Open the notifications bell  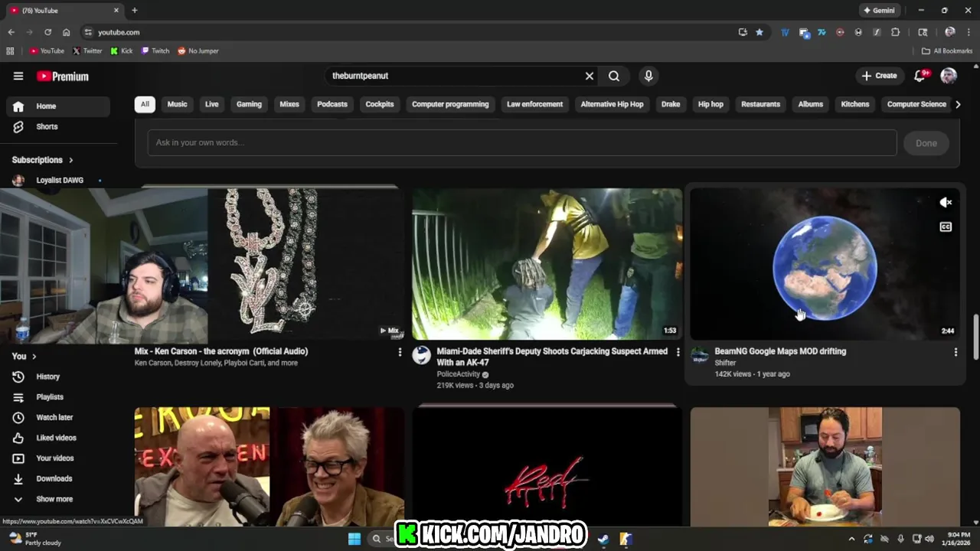click(920, 76)
